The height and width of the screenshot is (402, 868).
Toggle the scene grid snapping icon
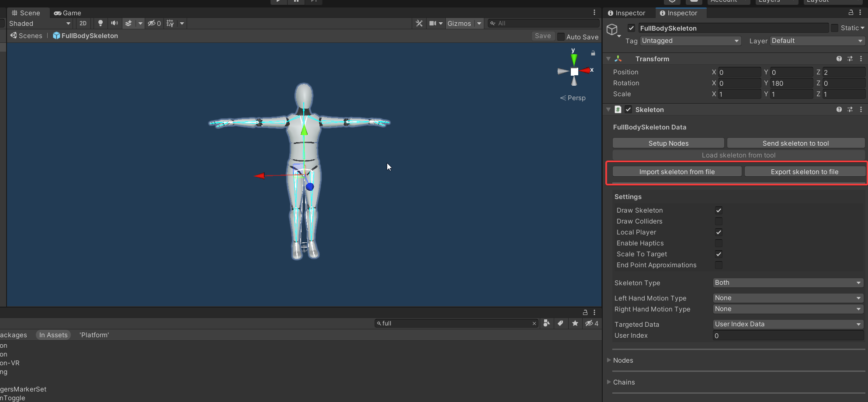(170, 23)
